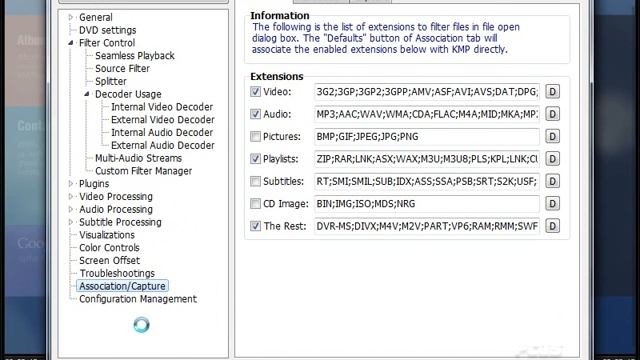Click the D default button for Playlists
Screen dimensions: 640x360
tap(552, 159)
